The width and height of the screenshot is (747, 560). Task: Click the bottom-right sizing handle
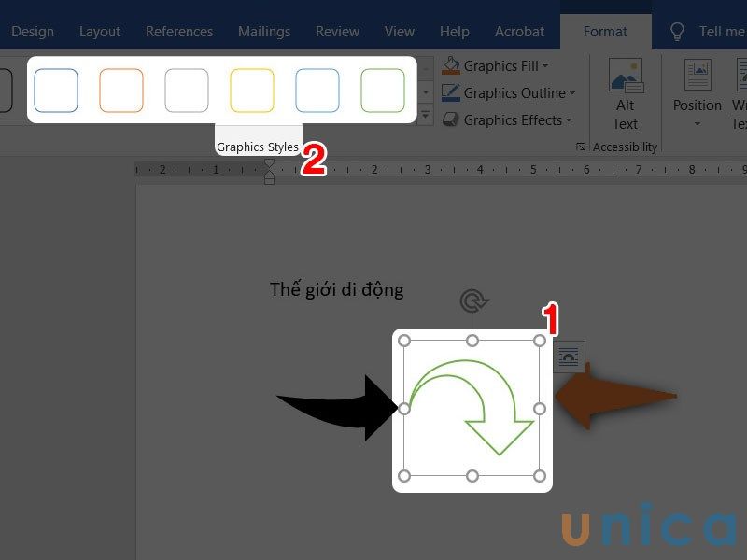[x=540, y=476]
